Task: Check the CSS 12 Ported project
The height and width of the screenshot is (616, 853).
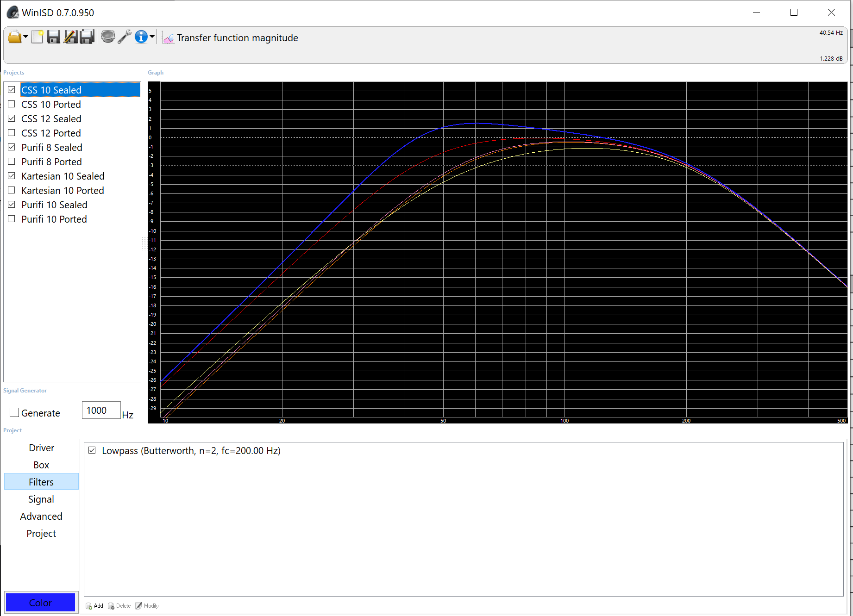Action: click(x=12, y=133)
